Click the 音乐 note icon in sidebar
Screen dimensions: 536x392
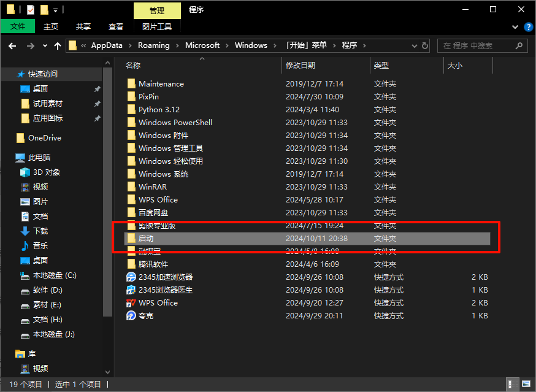click(25, 245)
